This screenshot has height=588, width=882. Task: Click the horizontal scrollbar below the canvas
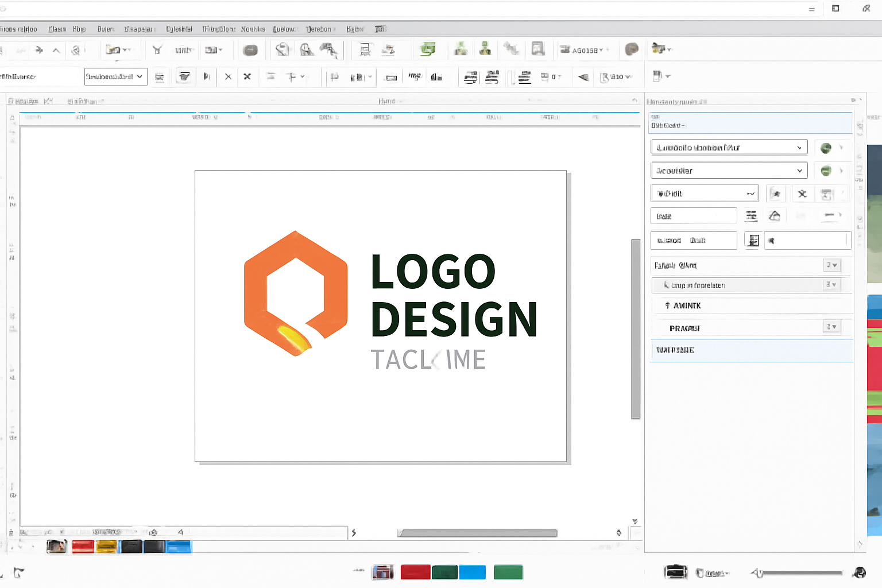click(477, 533)
